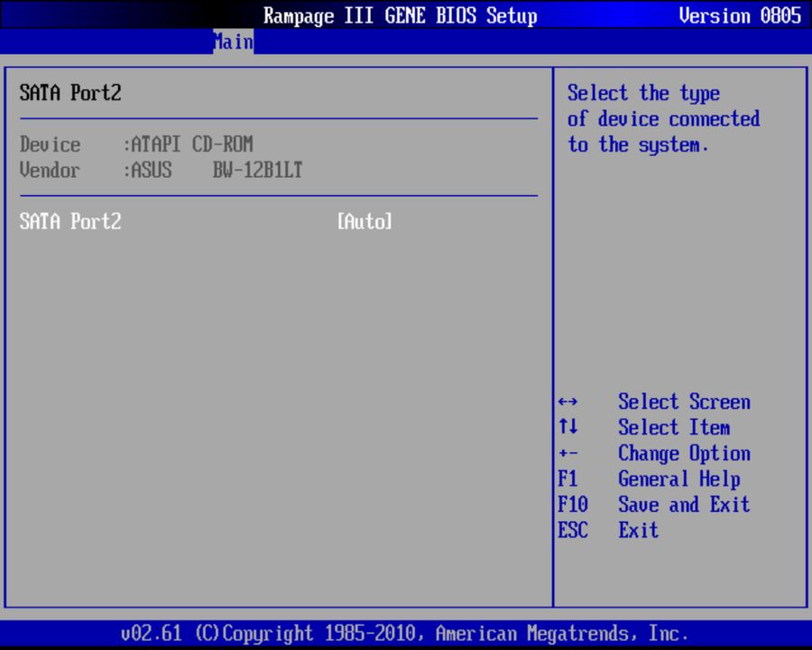Open the SATA Port2 [Auto] option
Image resolution: width=812 pixels, height=650 pixels.
click(x=364, y=221)
